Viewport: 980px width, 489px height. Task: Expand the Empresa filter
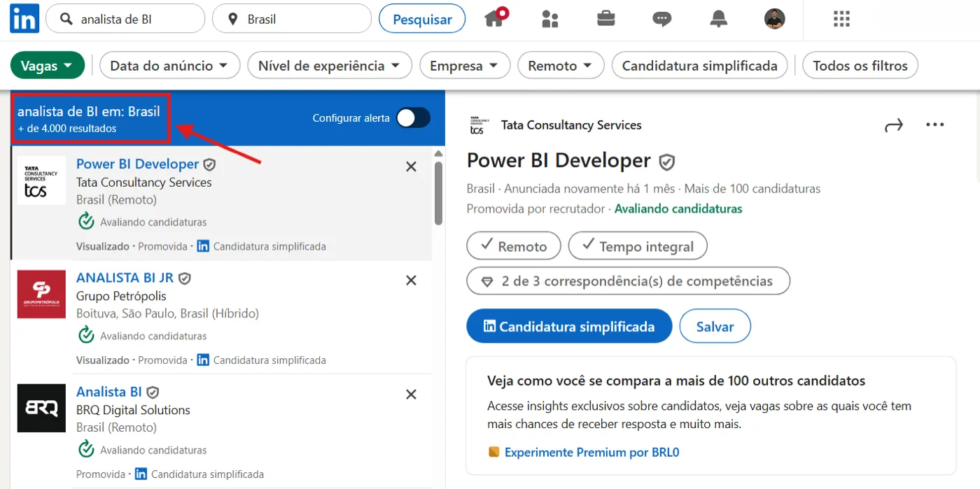464,66
